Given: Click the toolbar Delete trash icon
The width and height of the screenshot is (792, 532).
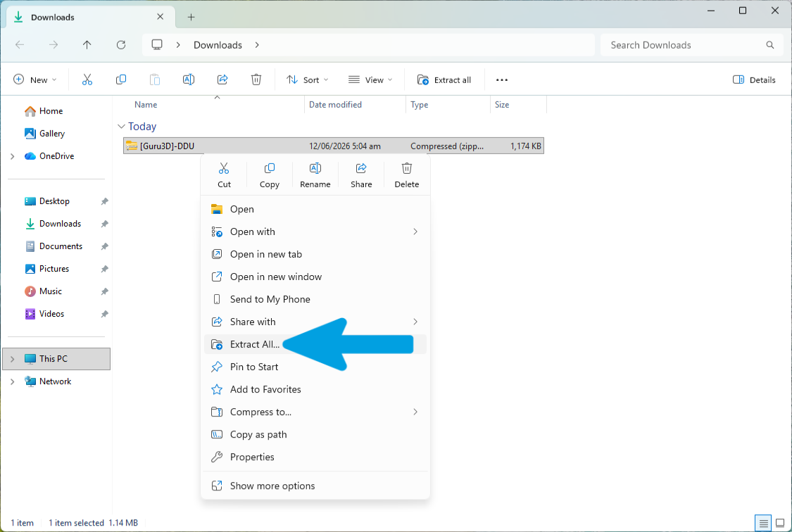Looking at the screenshot, I should tap(256, 80).
